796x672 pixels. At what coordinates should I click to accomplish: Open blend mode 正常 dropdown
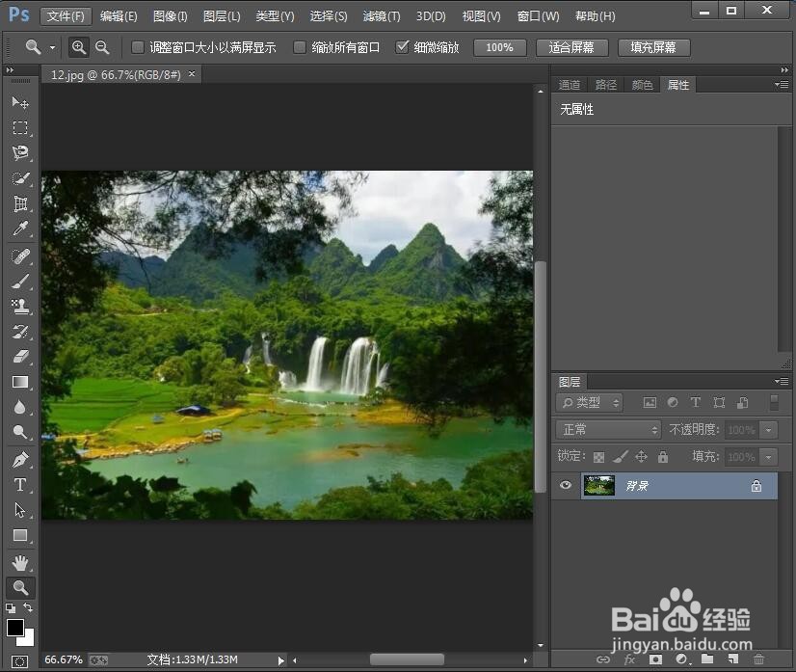pyautogui.click(x=609, y=430)
